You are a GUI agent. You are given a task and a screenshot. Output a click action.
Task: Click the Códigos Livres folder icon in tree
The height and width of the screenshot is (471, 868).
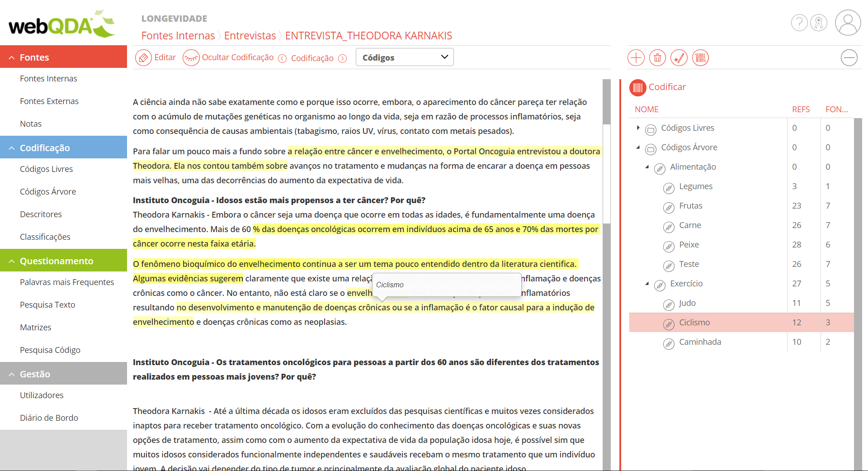(x=651, y=130)
